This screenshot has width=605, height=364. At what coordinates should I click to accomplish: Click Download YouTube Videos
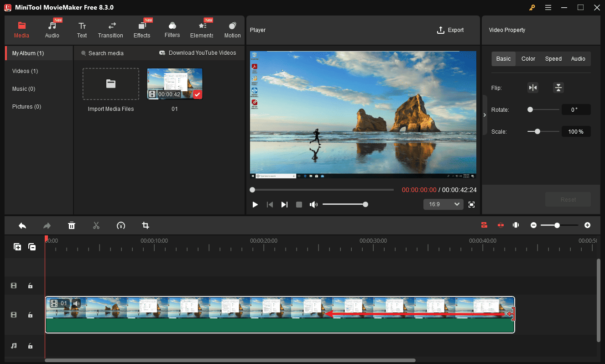pos(198,53)
